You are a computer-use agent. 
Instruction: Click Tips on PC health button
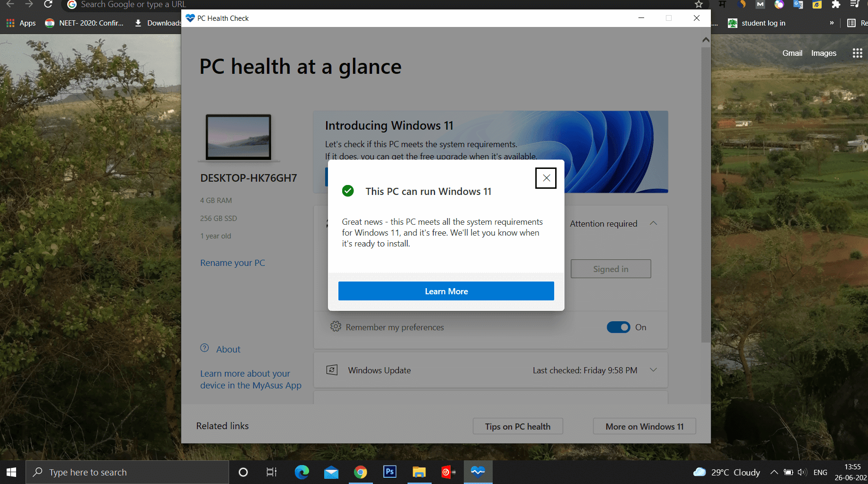click(x=518, y=426)
